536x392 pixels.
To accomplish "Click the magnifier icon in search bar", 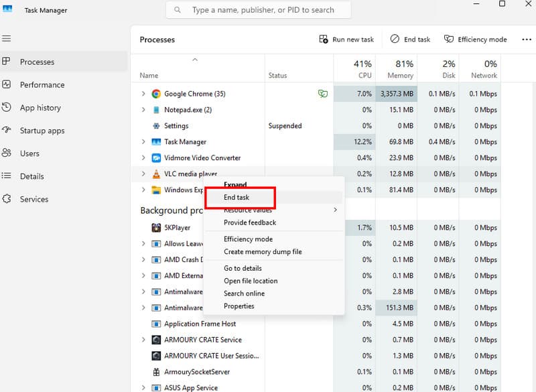I will pos(176,9).
